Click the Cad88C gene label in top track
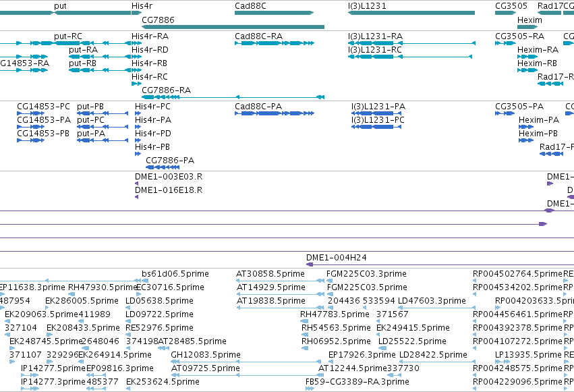Screen dimensions: 574x392 [x=250, y=6]
